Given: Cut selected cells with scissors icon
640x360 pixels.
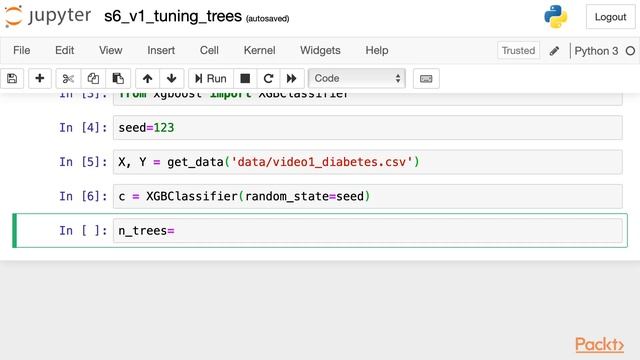Looking at the screenshot, I should tap(68, 78).
